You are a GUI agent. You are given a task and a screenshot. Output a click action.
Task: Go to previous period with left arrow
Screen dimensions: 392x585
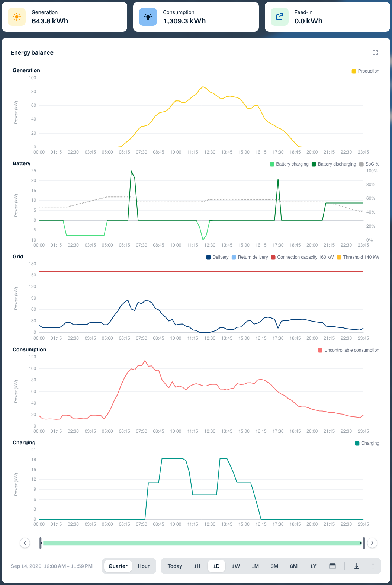[25, 543]
